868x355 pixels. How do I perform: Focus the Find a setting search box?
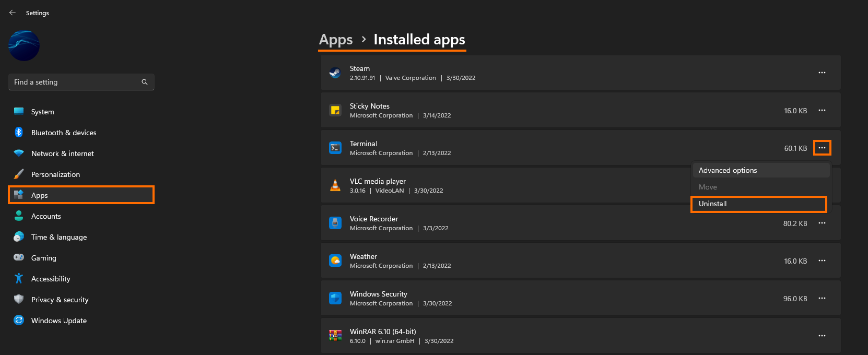[x=81, y=82]
